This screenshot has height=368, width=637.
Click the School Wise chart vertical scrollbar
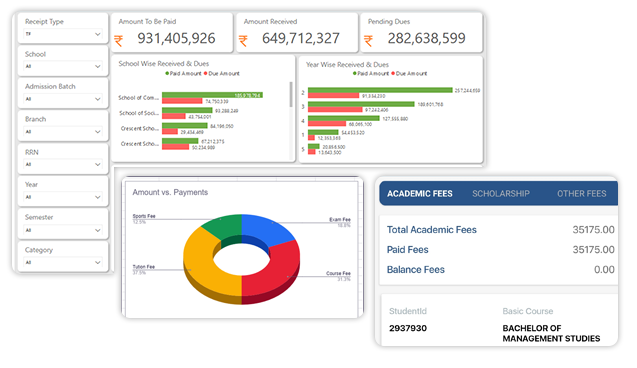click(291, 94)
